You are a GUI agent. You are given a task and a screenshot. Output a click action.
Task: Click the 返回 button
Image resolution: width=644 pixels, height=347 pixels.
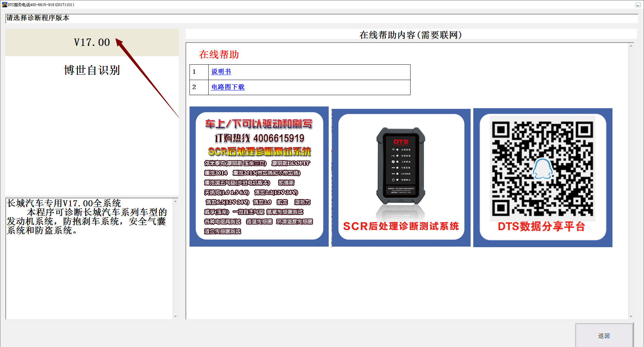(x=604, y=335)
